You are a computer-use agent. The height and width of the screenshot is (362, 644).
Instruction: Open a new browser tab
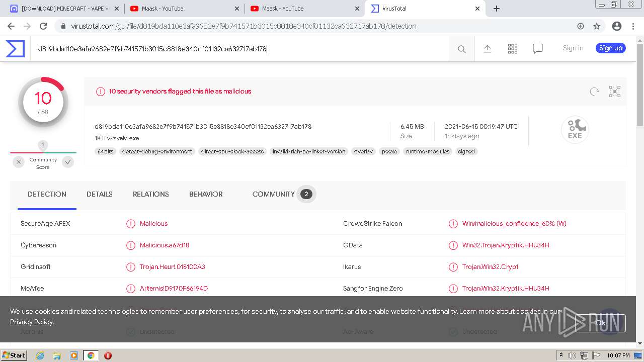[497, 9]
